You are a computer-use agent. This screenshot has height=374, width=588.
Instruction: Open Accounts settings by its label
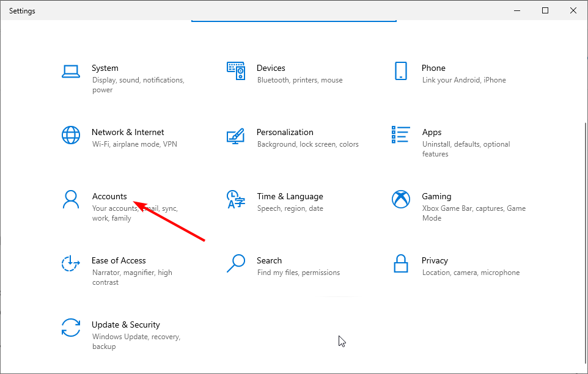[109, 196]
